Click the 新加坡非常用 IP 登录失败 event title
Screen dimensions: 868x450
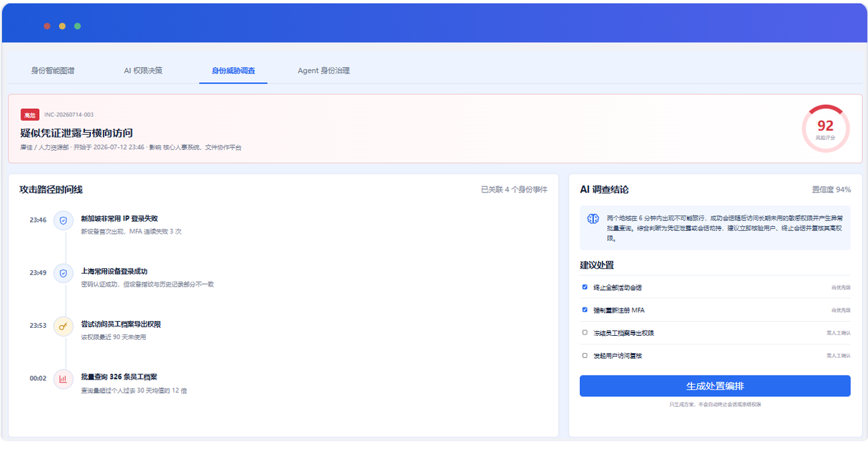(x=119, y=218)
